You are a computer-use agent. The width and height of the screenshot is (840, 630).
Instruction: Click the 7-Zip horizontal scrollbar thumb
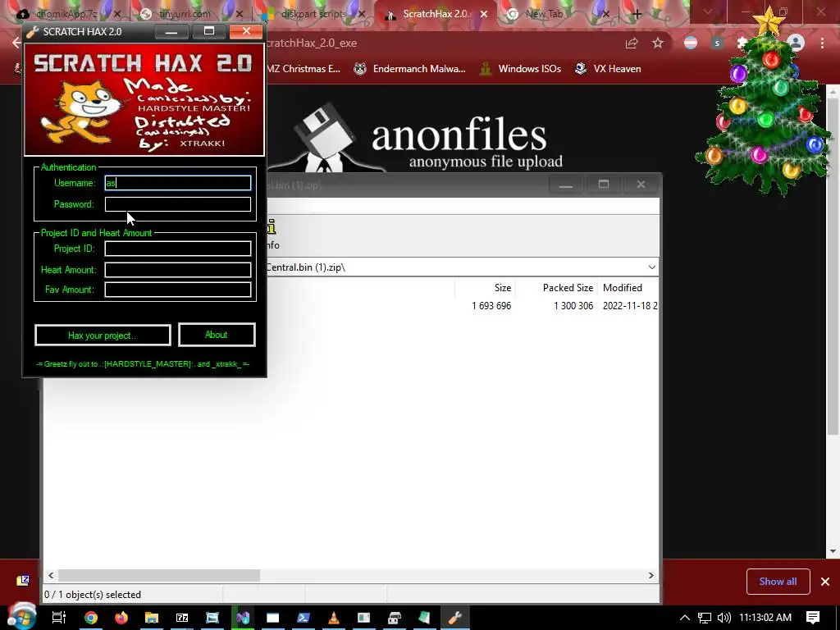click(159, 575)
